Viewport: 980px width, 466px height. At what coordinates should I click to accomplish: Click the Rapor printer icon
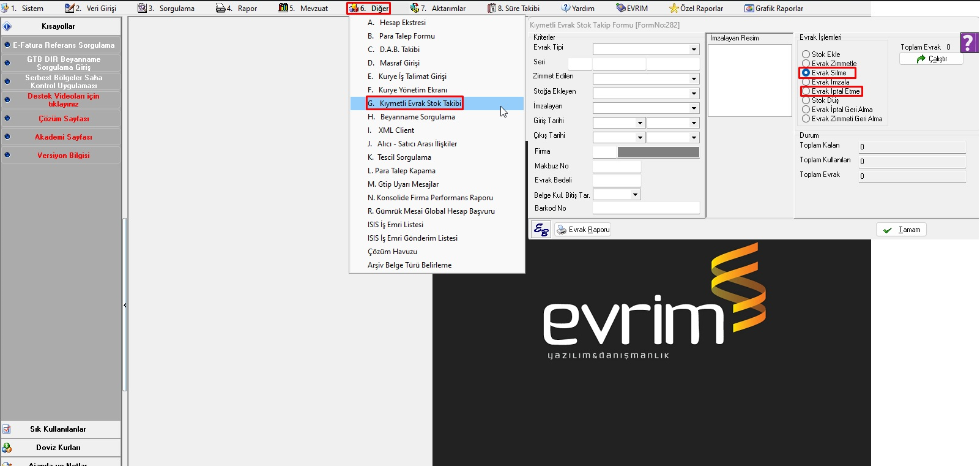pos(221,8)
